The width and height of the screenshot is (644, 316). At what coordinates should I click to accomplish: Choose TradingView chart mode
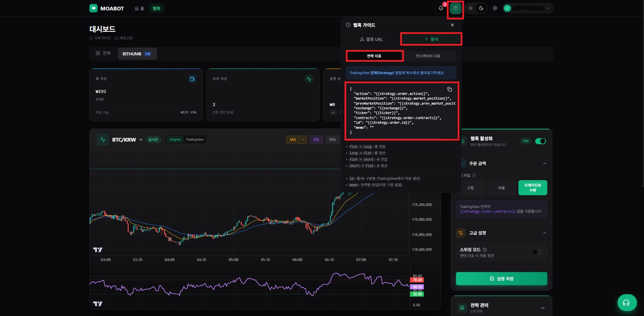pos(195,140)
